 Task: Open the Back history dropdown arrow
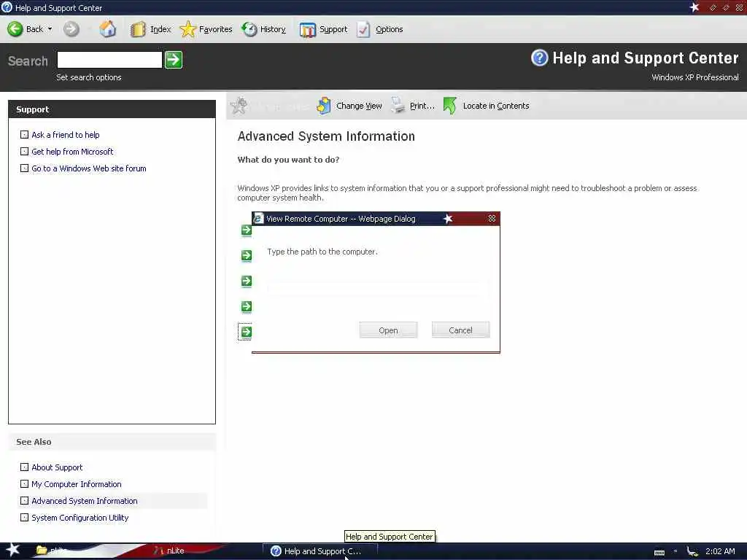50,29
